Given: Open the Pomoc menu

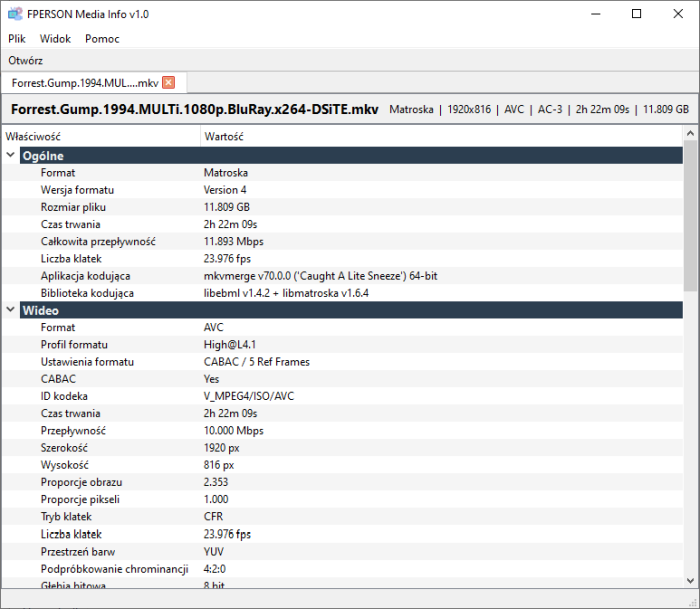Looking at the screenshot, I should click(102, 39).
